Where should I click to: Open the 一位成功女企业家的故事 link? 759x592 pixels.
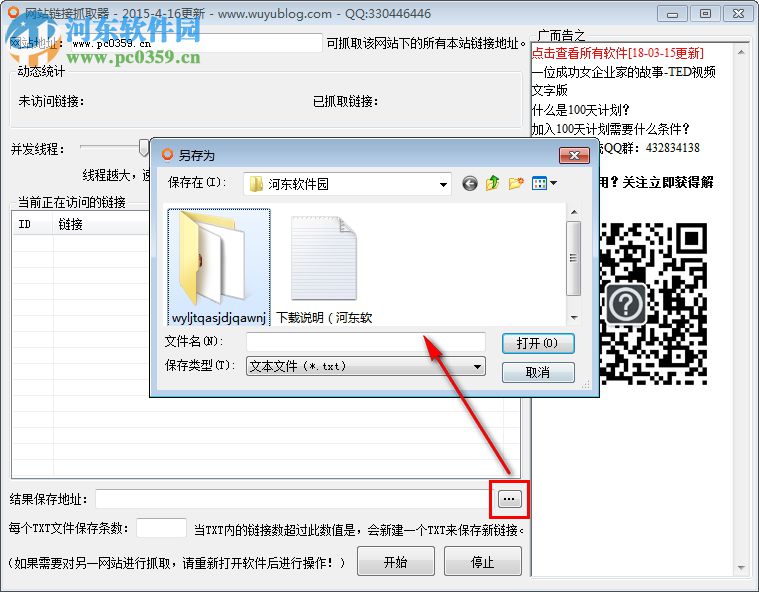pyautogui.click(x=623, y=81)
